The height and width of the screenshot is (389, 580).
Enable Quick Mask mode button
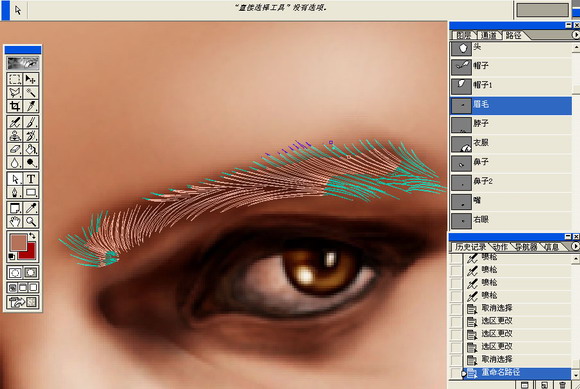[x=31, y=273]
